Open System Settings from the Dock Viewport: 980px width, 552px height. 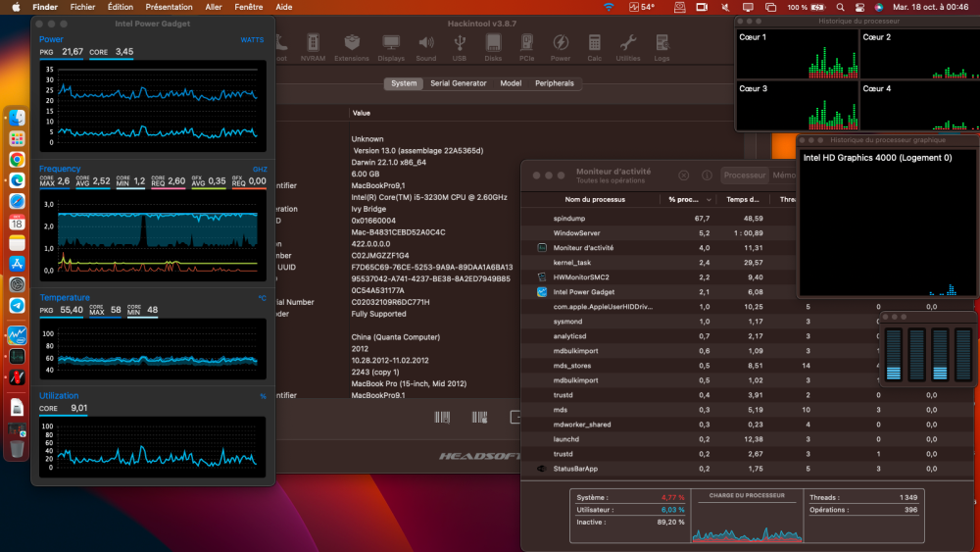(x=17, y=284)
